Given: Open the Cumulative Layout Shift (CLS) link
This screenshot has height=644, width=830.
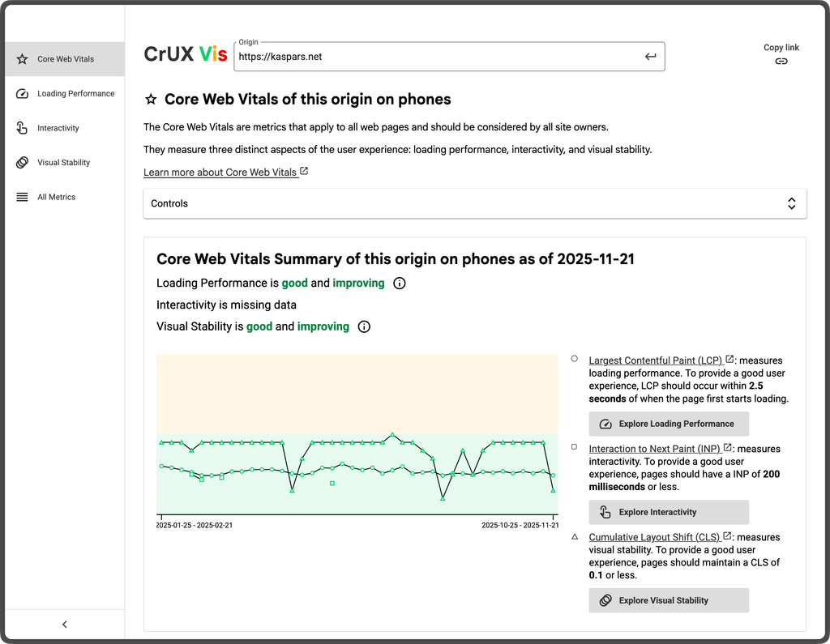Looking at the screenshot, I should point(653,537).
